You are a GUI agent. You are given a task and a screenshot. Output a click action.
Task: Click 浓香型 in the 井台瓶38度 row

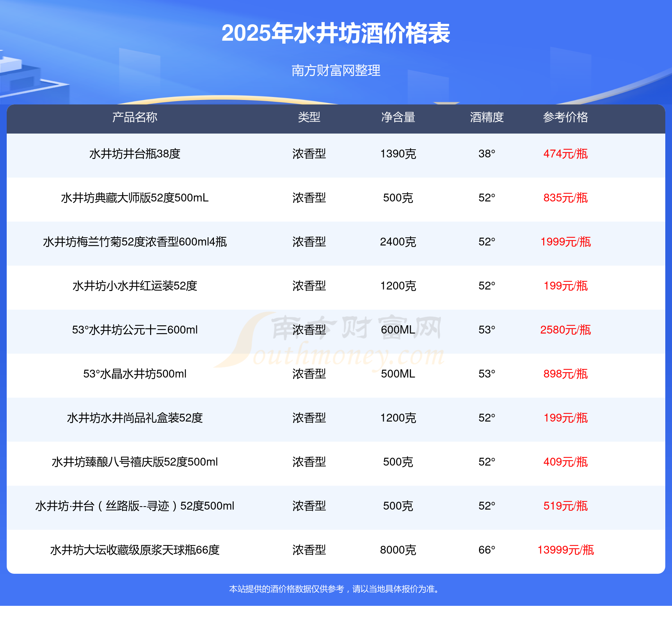coord(309,154)
